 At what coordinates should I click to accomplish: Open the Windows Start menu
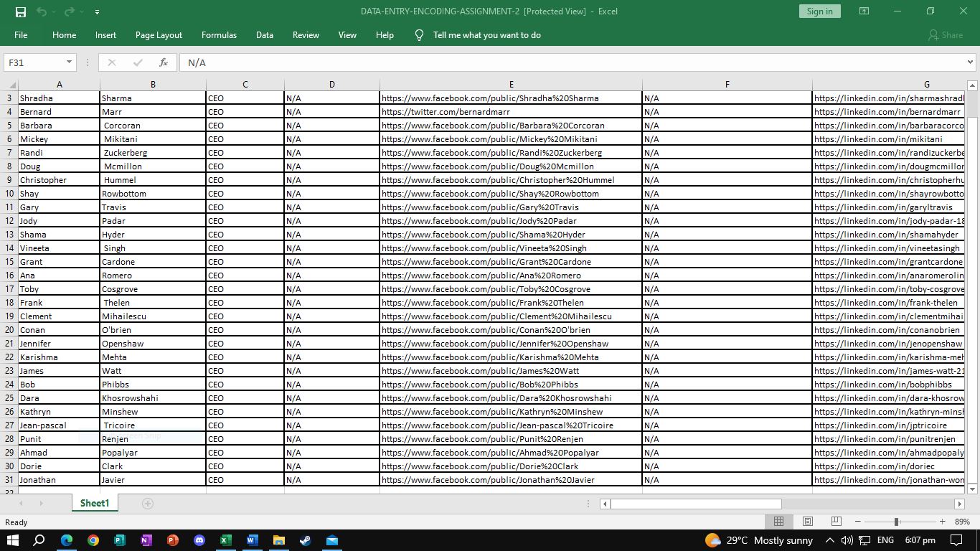(13, 540)
